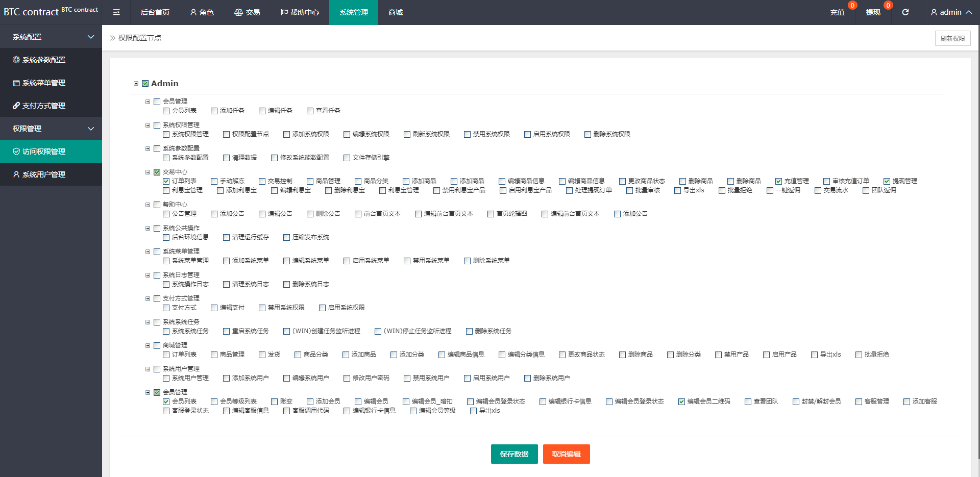Collapse the Admin tree root node
Image resolution: width=980 pixels, height=477 pixels.
pos(136,83)
